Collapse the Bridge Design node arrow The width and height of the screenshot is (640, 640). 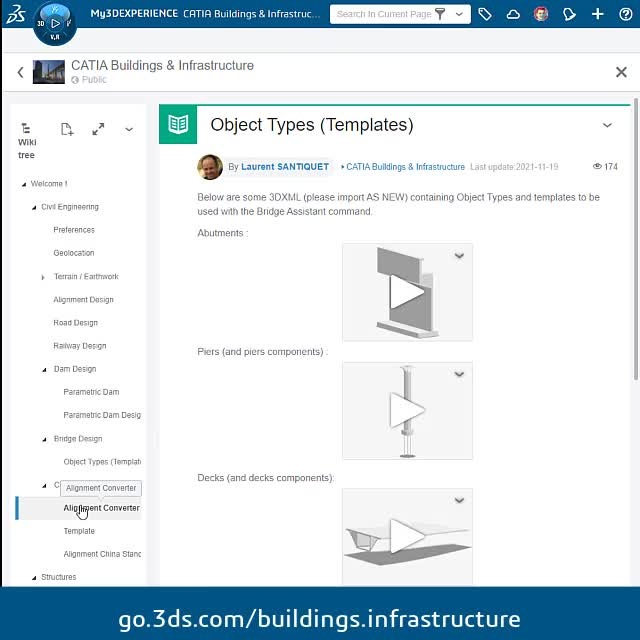44,440
